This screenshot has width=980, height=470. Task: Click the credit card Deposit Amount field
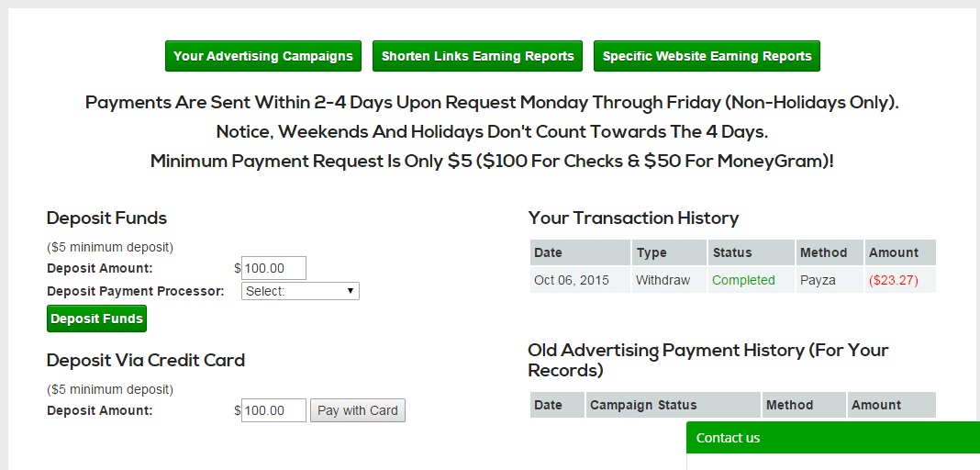[x=273, y=410]
